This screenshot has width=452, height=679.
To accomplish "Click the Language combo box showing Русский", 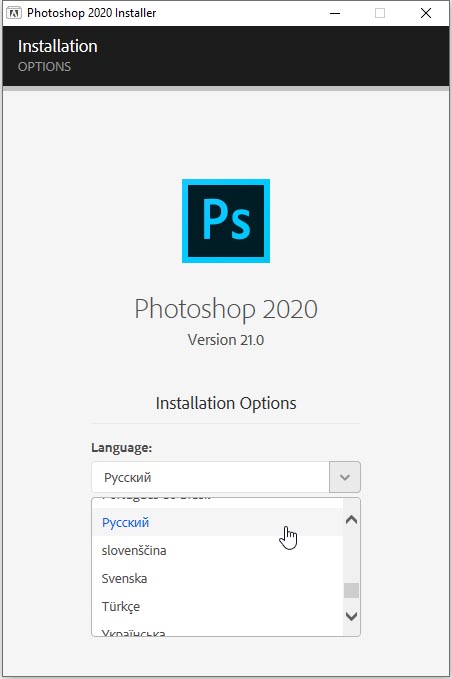I will pyautogui.click(x=226, y=477).
